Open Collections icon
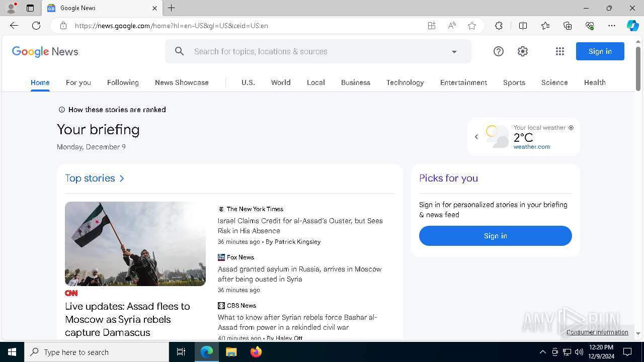Image resolution: width=644 pixels, height=362 pixels. [x=568, y=26]
